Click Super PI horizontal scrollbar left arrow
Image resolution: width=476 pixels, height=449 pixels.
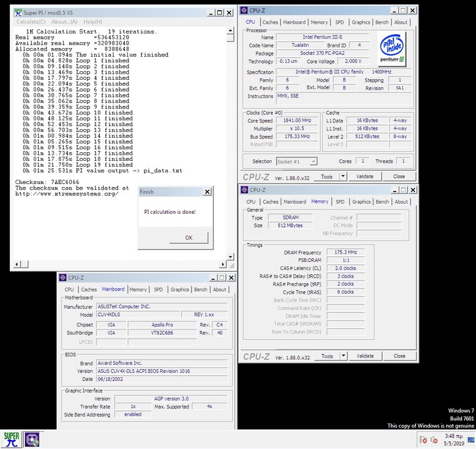point(17,264)
